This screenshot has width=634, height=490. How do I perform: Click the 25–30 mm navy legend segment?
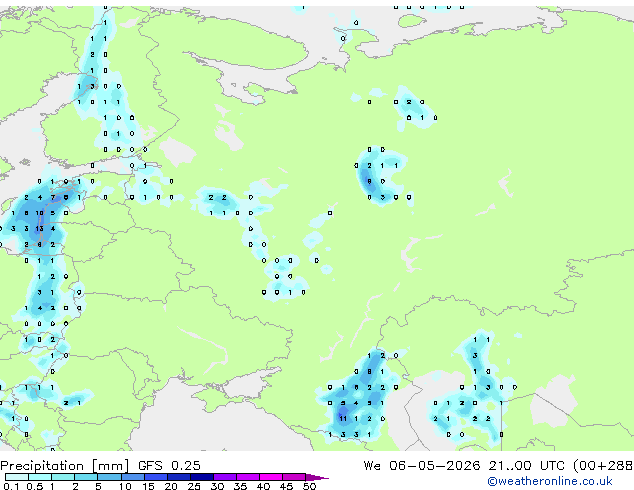(202, 477)
